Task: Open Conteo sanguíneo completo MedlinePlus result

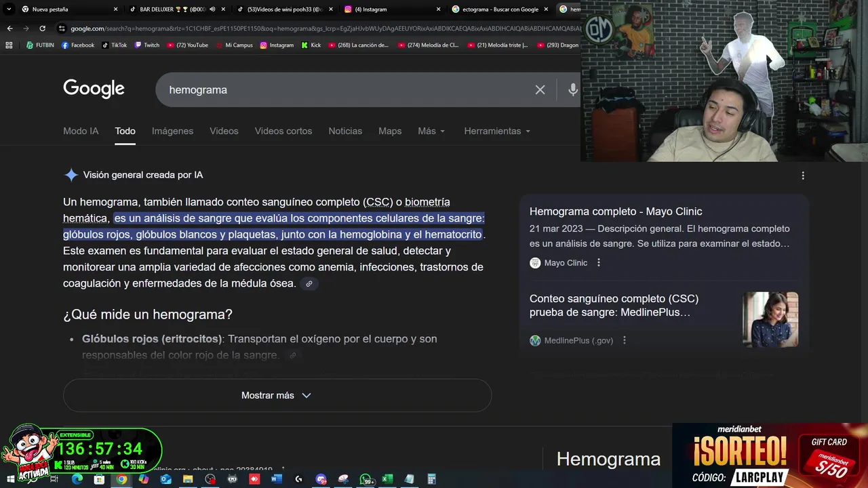Action: pos(614,305)
